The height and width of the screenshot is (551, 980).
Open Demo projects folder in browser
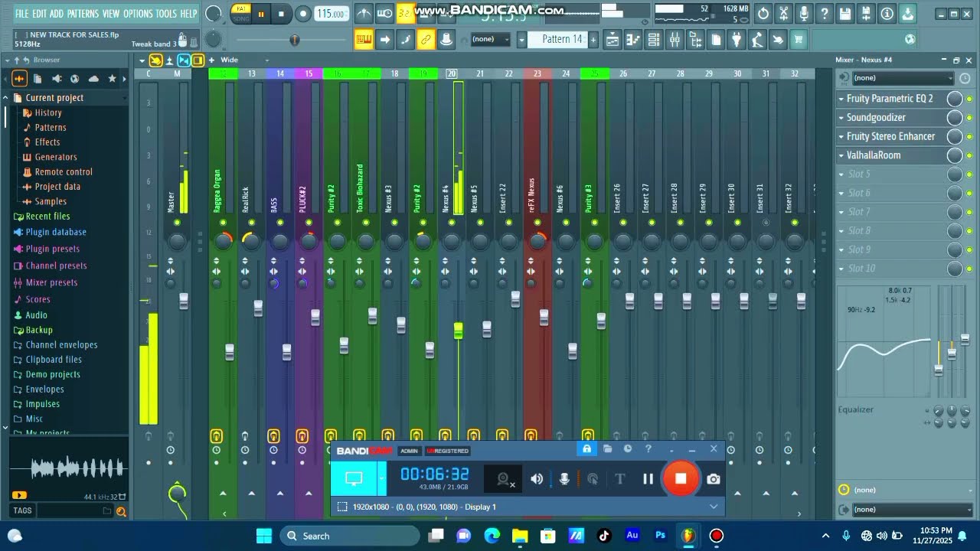(x=53, y=374)
